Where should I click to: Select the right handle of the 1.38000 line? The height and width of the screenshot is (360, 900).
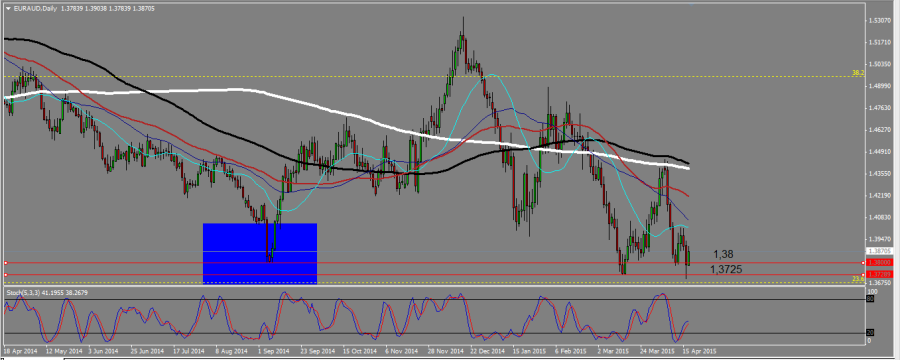click(863, 262)
